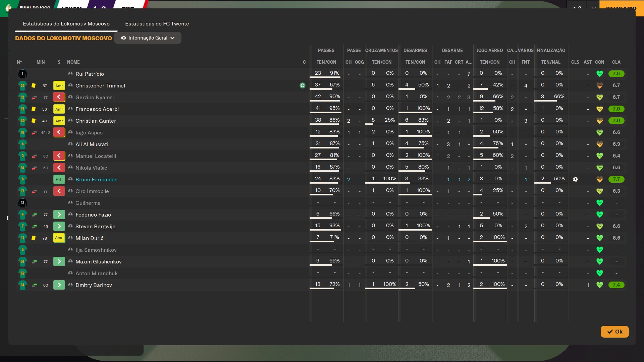Click condition heart icon for Christopher Trimmel
The image size is (644, 362).
(x=600, y=85)
